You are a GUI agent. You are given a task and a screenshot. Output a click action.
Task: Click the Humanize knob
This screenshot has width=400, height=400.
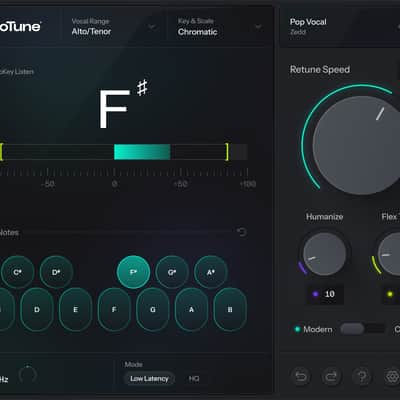pyautogui.click(x=324, y=254)
